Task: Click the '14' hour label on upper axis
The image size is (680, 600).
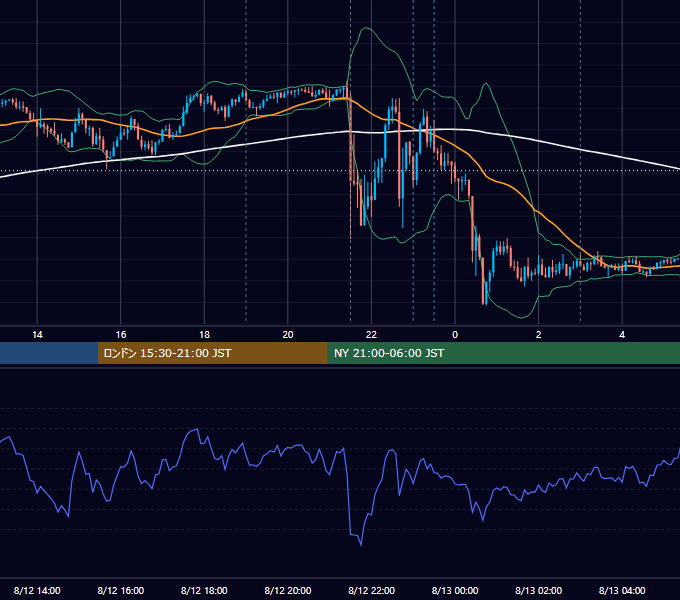Action: click(x=37, y=335)
